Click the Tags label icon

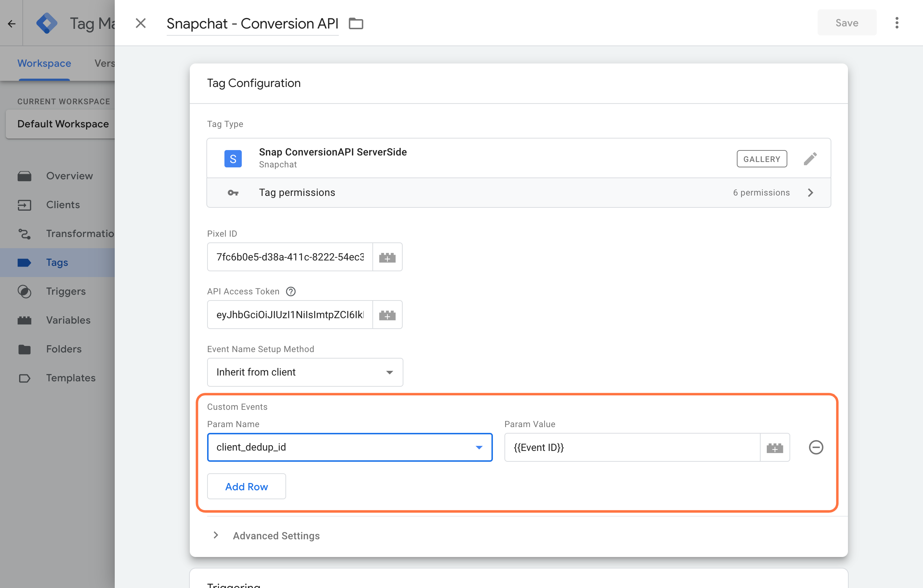tap(24, 263)
